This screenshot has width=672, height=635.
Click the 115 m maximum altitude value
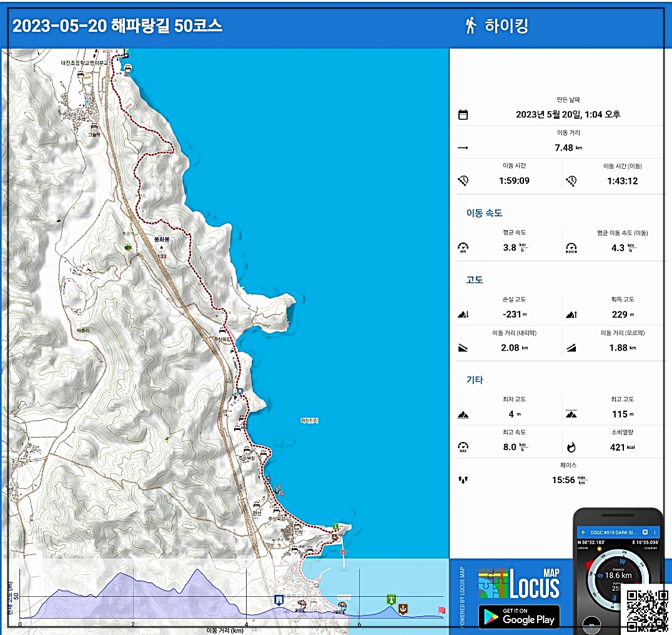click(x=623, y=414)
